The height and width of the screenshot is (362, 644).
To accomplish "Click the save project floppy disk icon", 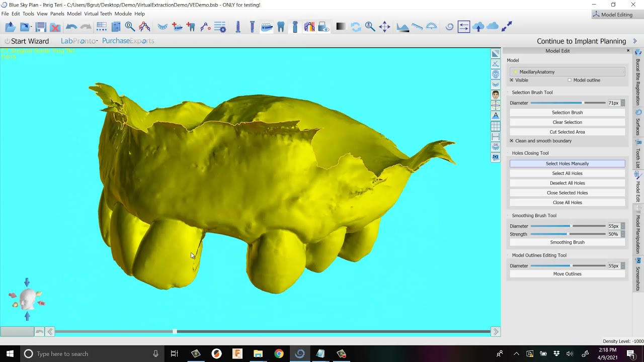I will (x=41, y=27).
